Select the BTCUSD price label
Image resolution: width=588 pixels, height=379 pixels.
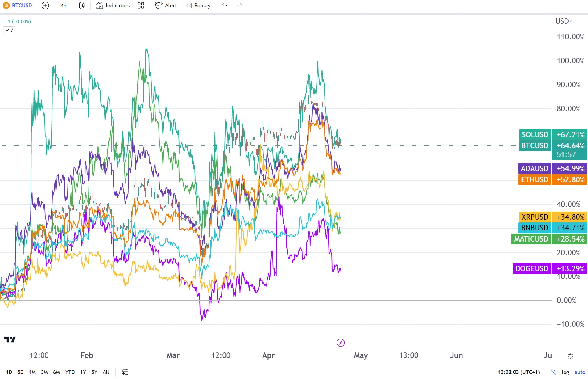[x=535, y=145]
